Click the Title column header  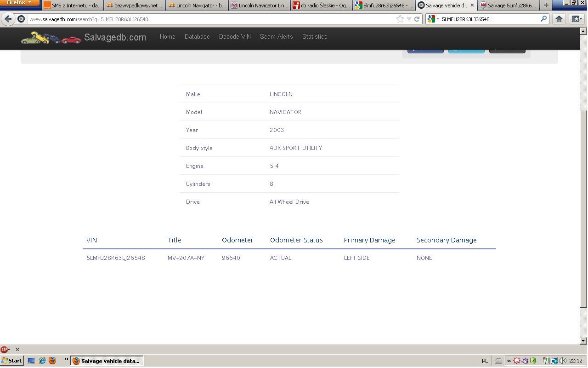[x=174, y=240]
